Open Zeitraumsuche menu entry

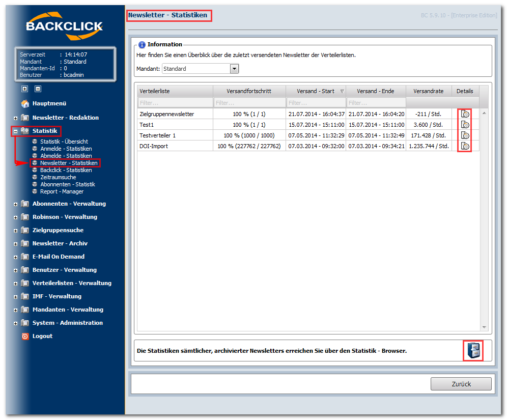(x=58, y=177)
